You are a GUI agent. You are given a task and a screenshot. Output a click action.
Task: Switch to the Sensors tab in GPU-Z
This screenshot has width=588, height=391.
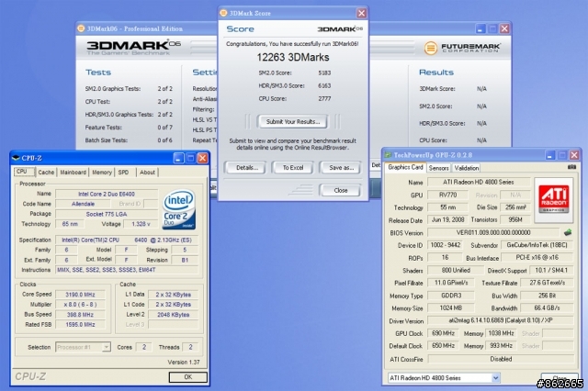click(438, 168)
